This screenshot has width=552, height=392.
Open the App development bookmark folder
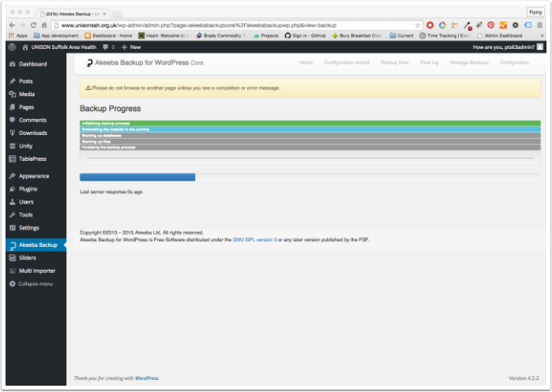56,35
